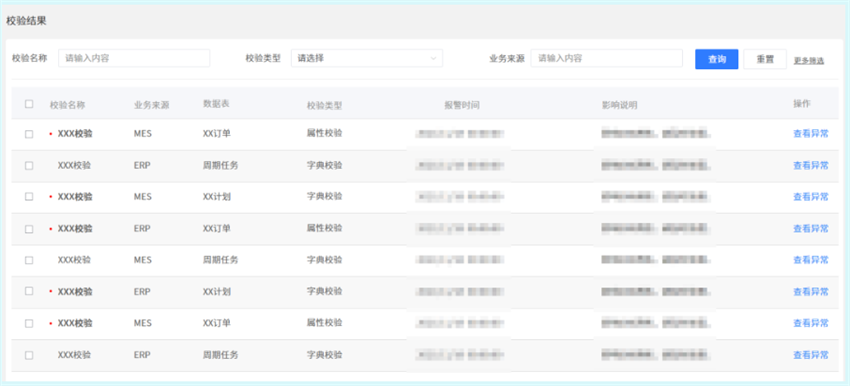Click the red dot on first XXX校验

(51, 134)
